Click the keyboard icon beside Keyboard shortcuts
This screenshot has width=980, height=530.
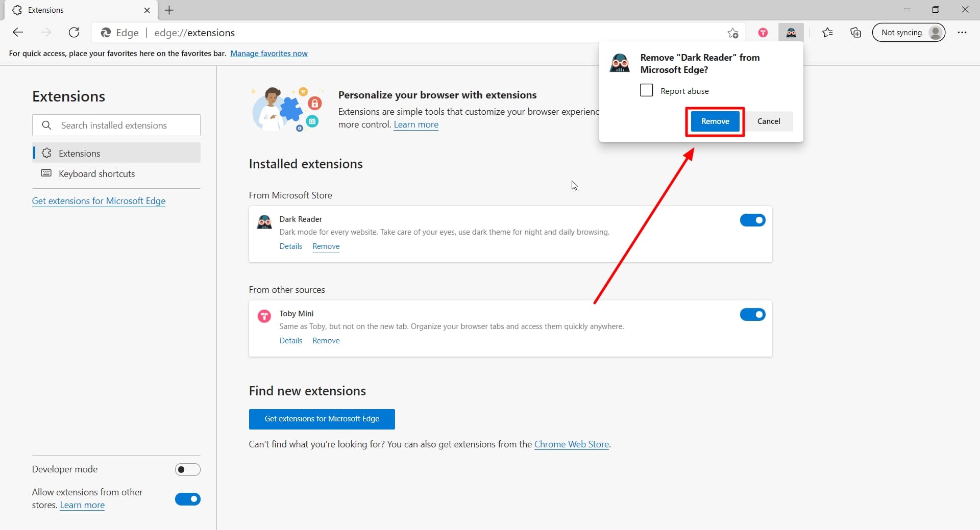[x=46, y=173]
